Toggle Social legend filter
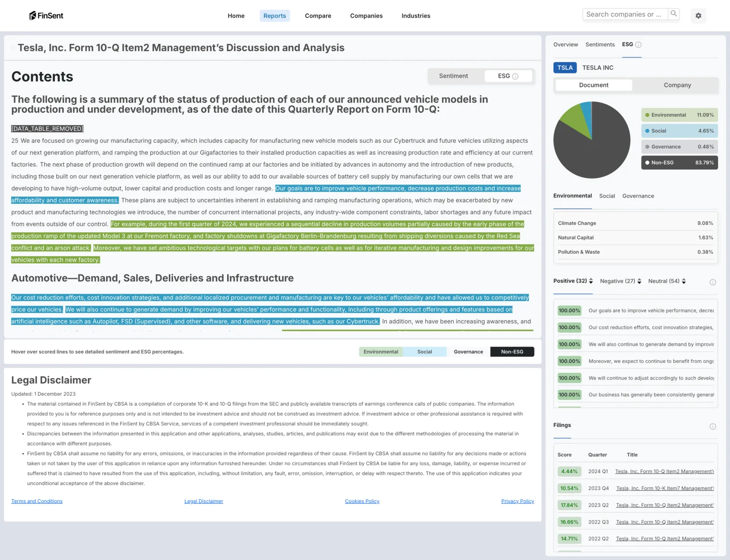This screenshot has height=560, width=730. (x=679, y=131)
